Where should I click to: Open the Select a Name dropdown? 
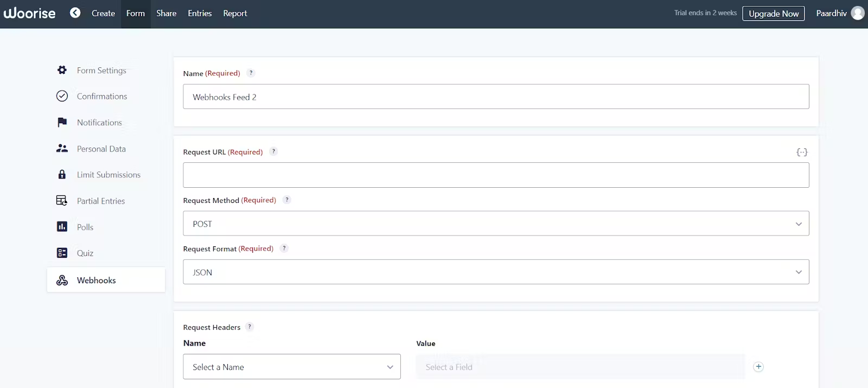point(292,367)
